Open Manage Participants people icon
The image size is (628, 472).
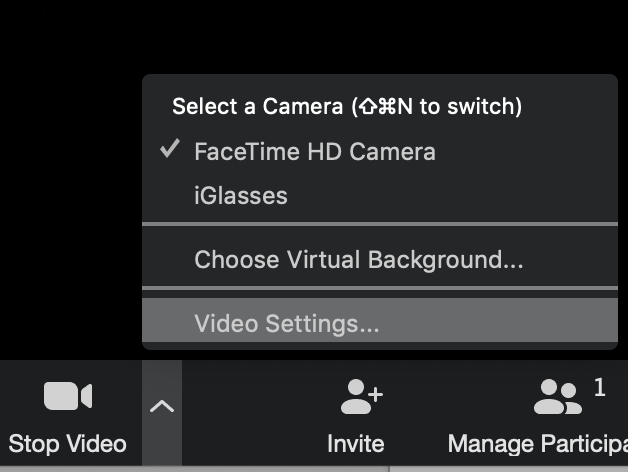pos(558,397)
